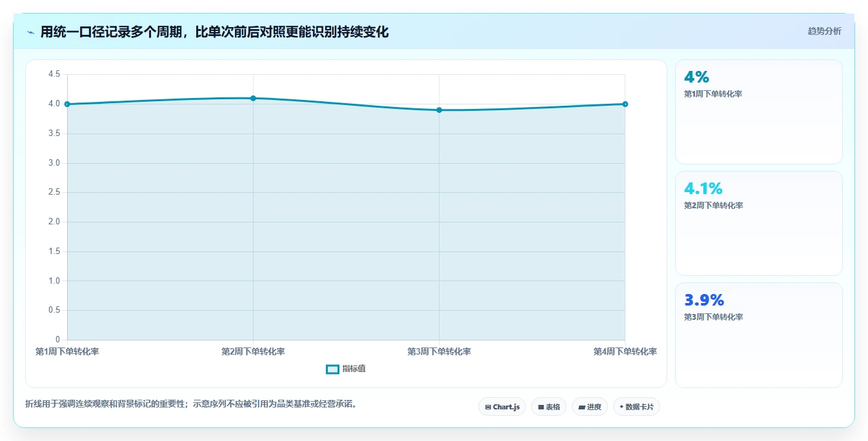868x441 pixels.
Task: Select the 第3周下单转化率 data point on the line
Action: [439, 110]
